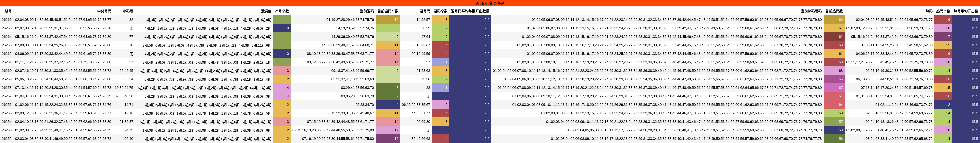Click period number 26264
980x143 pixels.
tap(7, 37)
